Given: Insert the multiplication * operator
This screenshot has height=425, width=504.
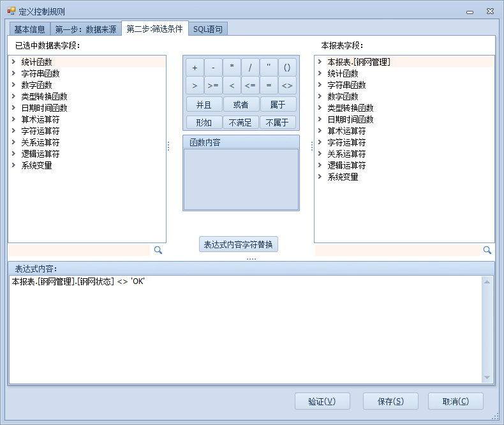Looking at the screenshot, I should 232,68.
